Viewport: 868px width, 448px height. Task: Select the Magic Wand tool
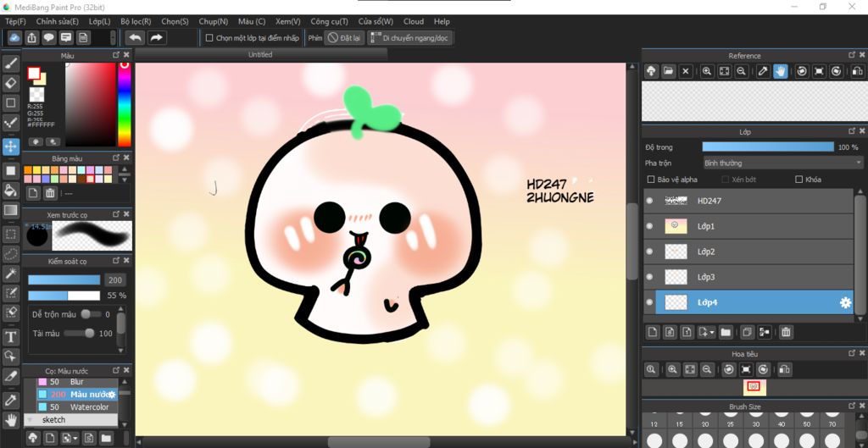pos(10,274)
